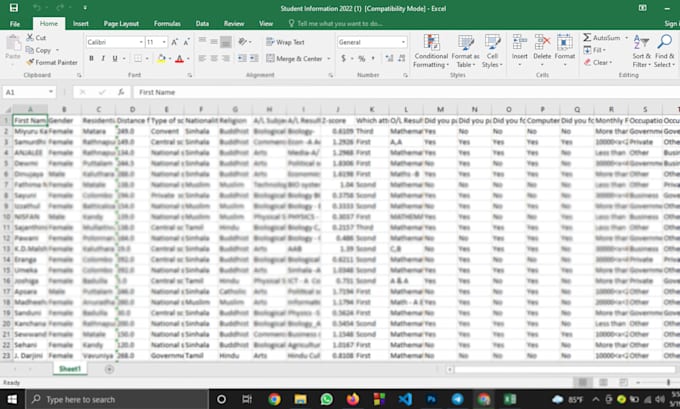Open Find & Select menu
680x409 pixels.
664,51
